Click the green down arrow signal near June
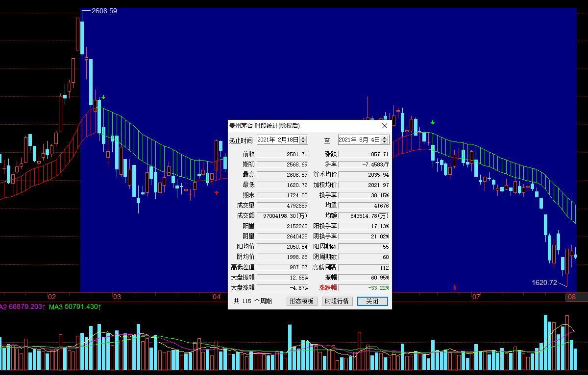 (433, 122)
